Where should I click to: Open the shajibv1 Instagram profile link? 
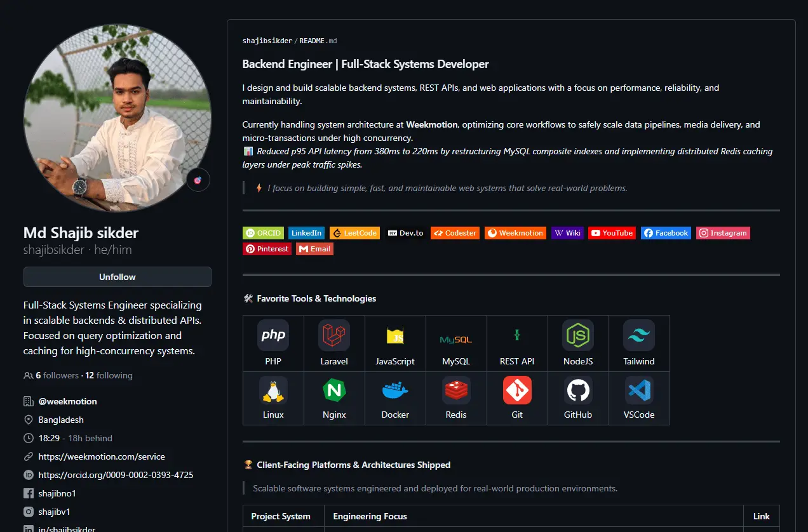[54, 512]
